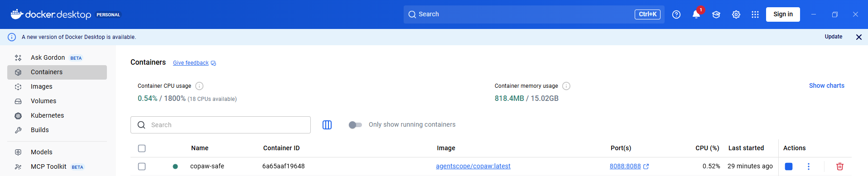Click the Port(s) column header
This screenshot has height=176, width=868.
click(x=621, y=148)
